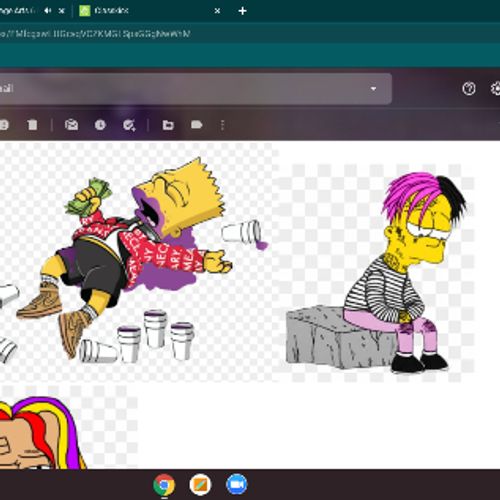Mark the email as unread
The image size is (500, 500).
71,125
